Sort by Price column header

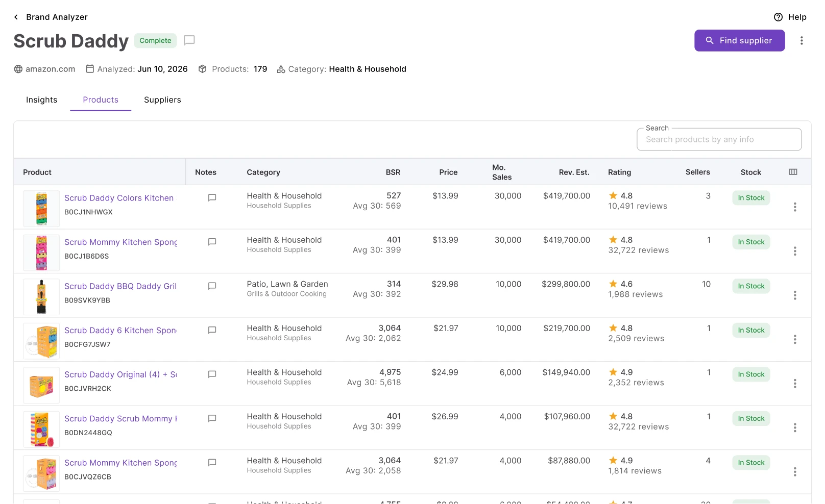(x=448, y=172)
